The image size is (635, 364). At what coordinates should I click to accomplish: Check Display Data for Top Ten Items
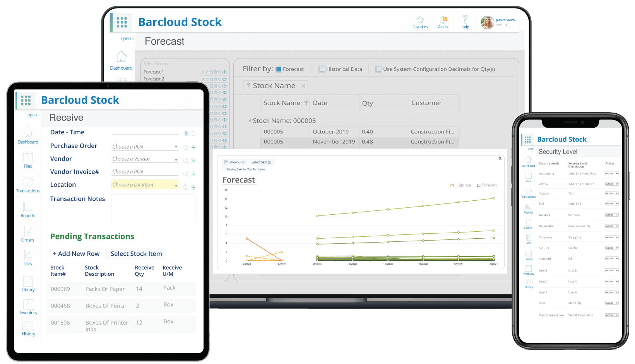tap(224, 169)
